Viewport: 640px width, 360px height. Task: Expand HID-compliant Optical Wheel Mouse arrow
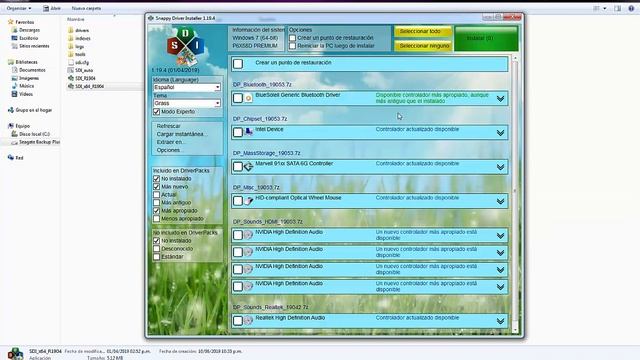(500, 202)
